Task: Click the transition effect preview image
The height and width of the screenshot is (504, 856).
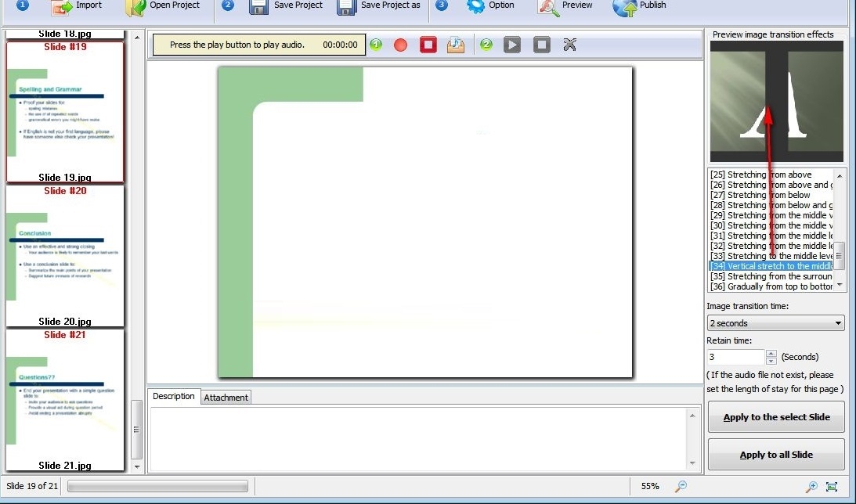Action: 776,102
